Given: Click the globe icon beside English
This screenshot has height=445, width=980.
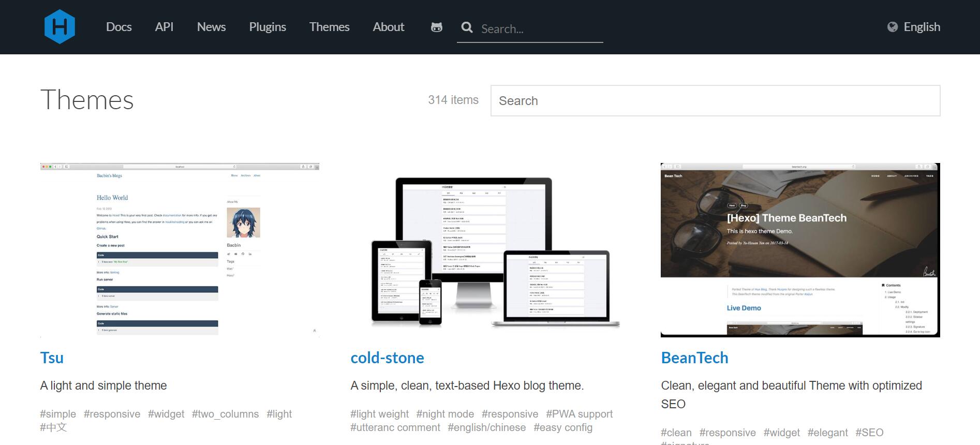Looking at the screenshot, I should [x=893, y=27].
